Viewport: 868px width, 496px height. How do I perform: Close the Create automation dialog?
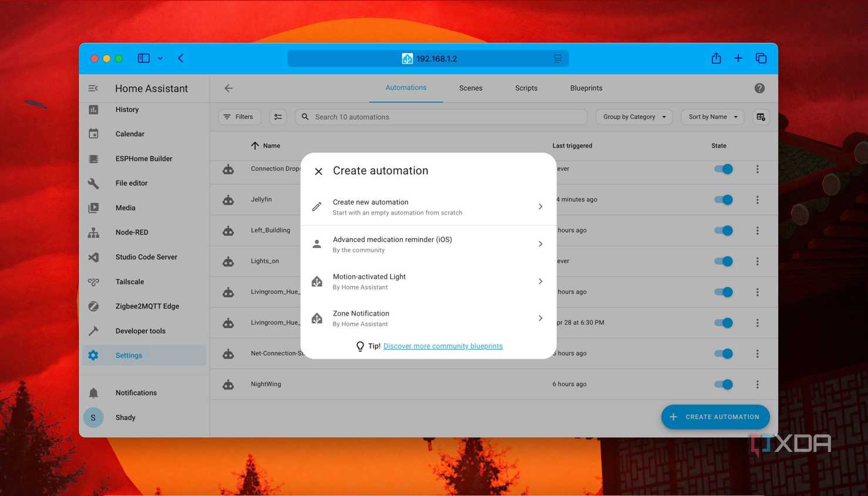318,171
